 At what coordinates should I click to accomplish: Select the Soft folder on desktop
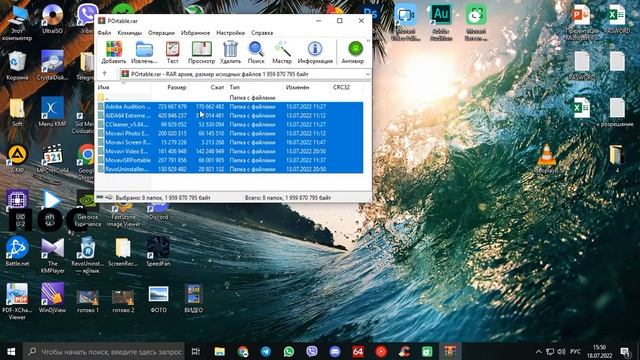17,112
